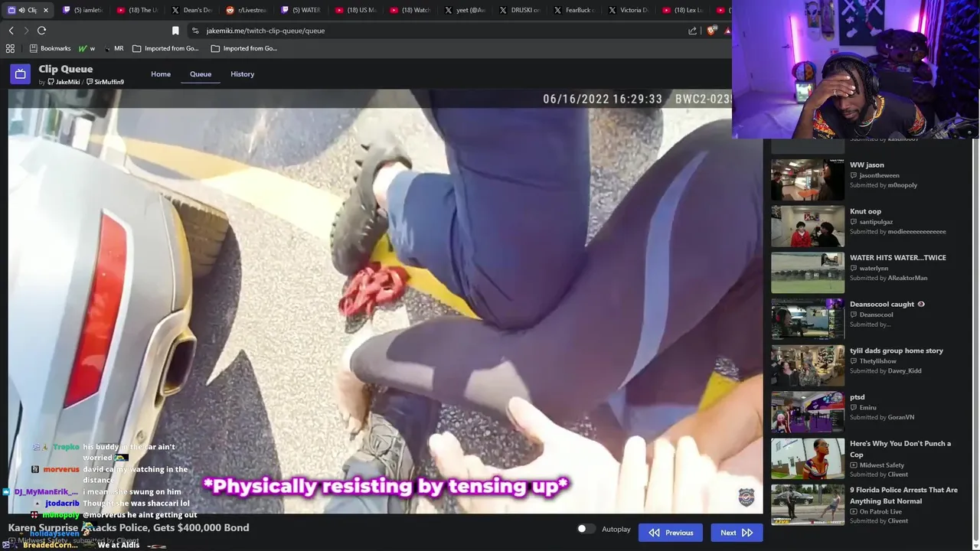Reload the page with the refresh icon
The image size is (980, 551).
(x=41, y=31)
